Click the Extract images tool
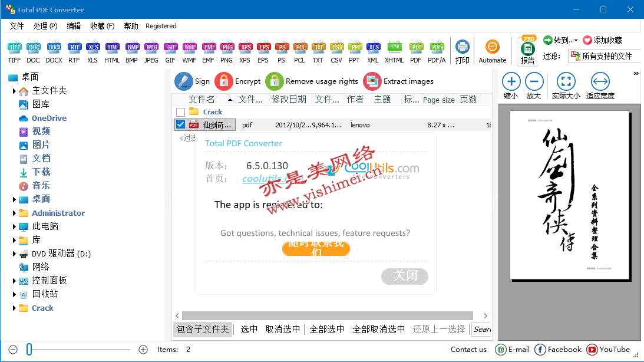The image size is (644, 362). [398, 81]
